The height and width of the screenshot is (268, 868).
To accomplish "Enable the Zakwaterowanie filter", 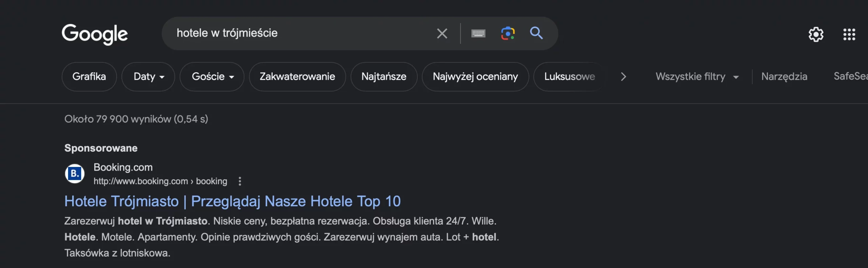I will tap(297, 76).
